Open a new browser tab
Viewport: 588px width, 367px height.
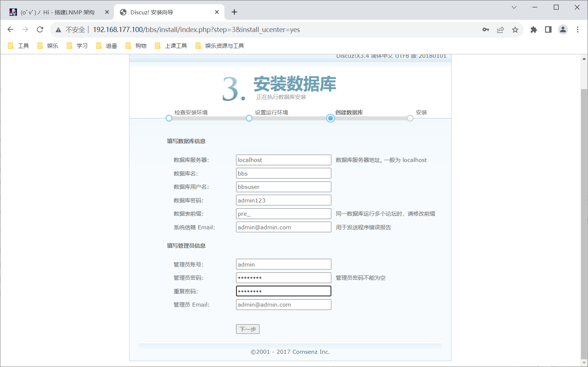pyautogui.click(x=234, y=12)
